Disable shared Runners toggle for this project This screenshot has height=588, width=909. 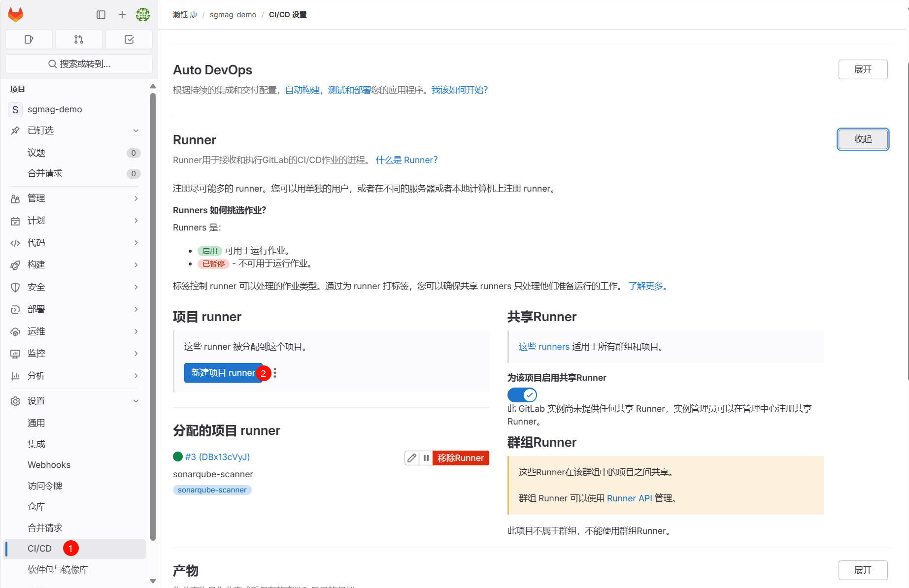coord(522,395)
